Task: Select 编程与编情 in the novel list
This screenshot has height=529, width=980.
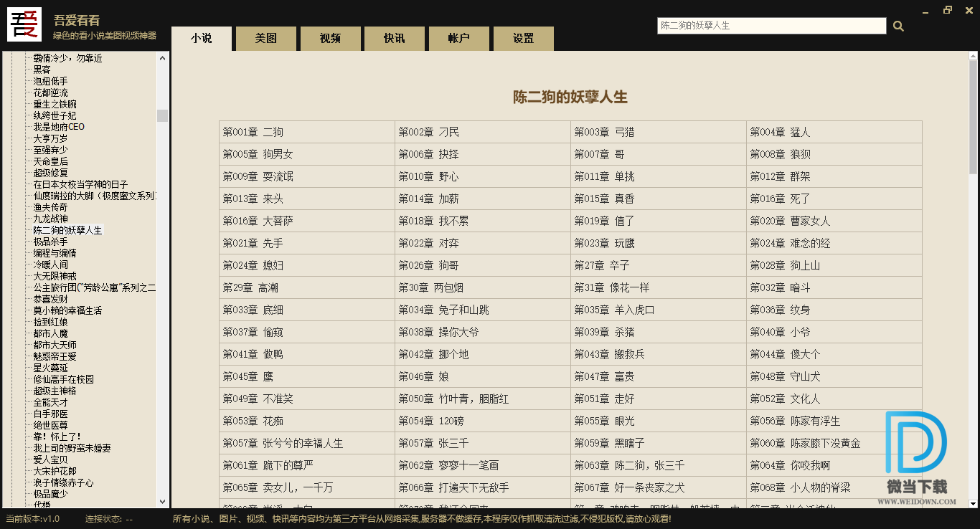Action: tap(55, 253)
